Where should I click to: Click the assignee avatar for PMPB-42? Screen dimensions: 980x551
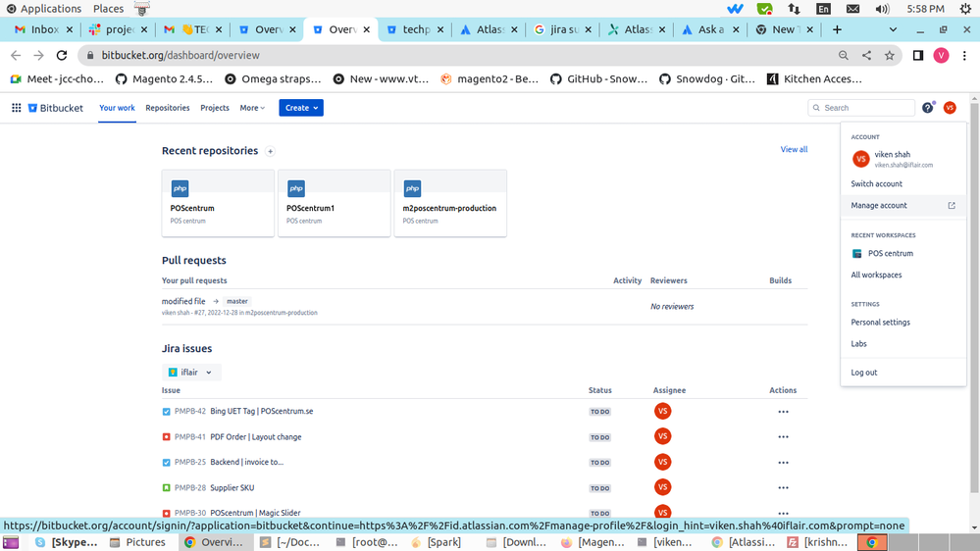[662, 411]
